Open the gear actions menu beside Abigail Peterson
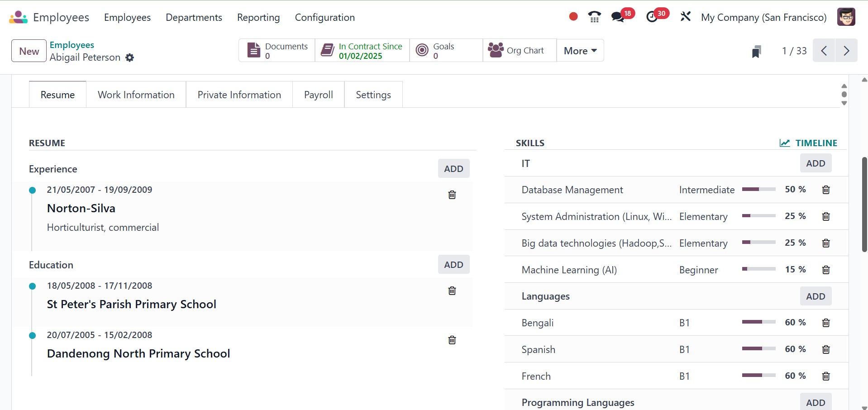 pos(130,57)
